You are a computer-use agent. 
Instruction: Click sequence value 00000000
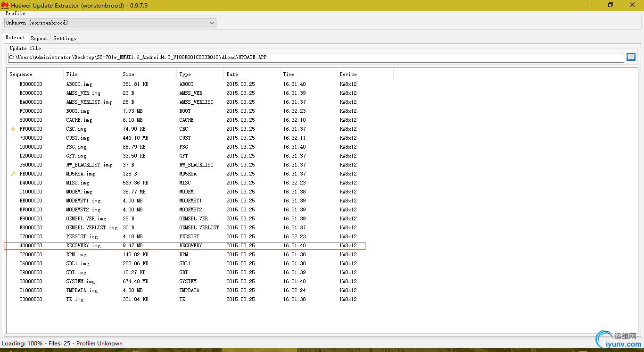pyautogui.click(x=31, y=281)
